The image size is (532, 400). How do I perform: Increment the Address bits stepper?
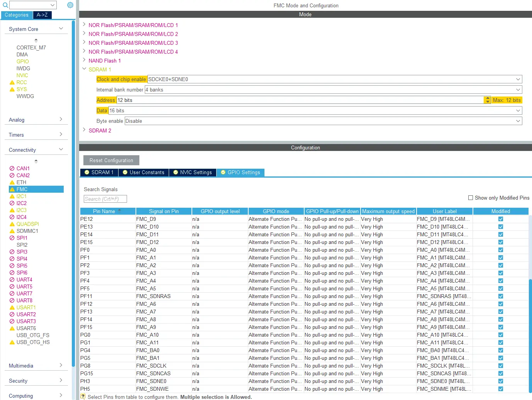click(x=487, y=98)
